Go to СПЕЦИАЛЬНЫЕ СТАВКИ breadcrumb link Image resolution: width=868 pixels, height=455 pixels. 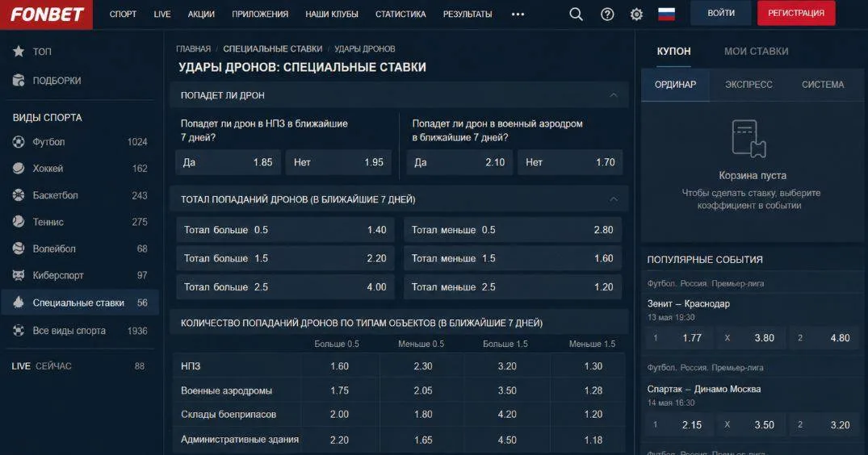(272, 48)
